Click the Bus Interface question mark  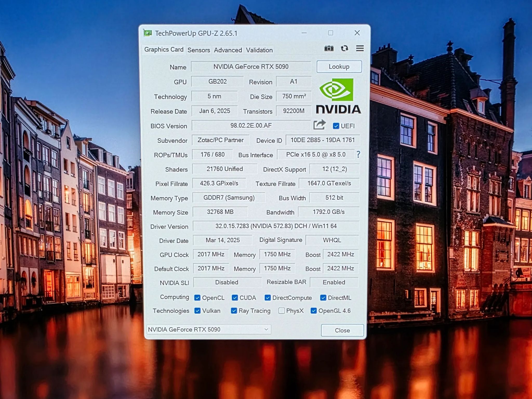point(358,155)
